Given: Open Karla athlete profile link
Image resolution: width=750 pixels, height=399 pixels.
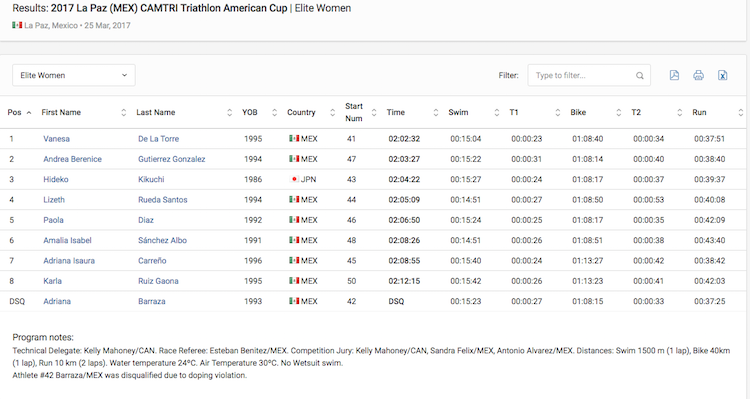Looking at the screenshot, I should coord(52,281).
